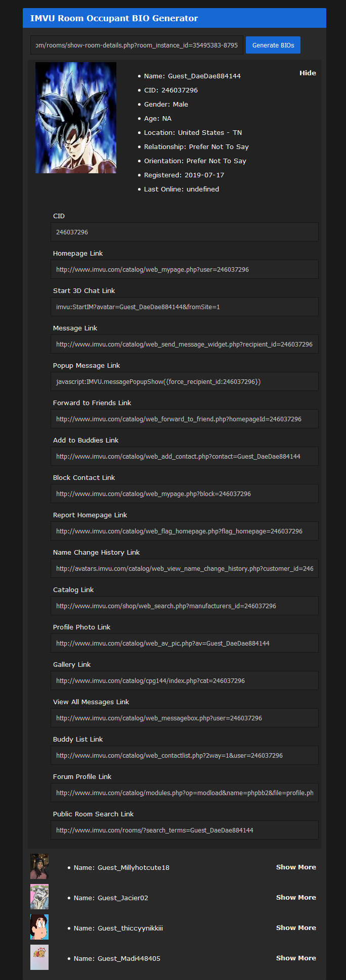Click the IMVU Room Occupant BIO Generator title

tap(114, 18)
